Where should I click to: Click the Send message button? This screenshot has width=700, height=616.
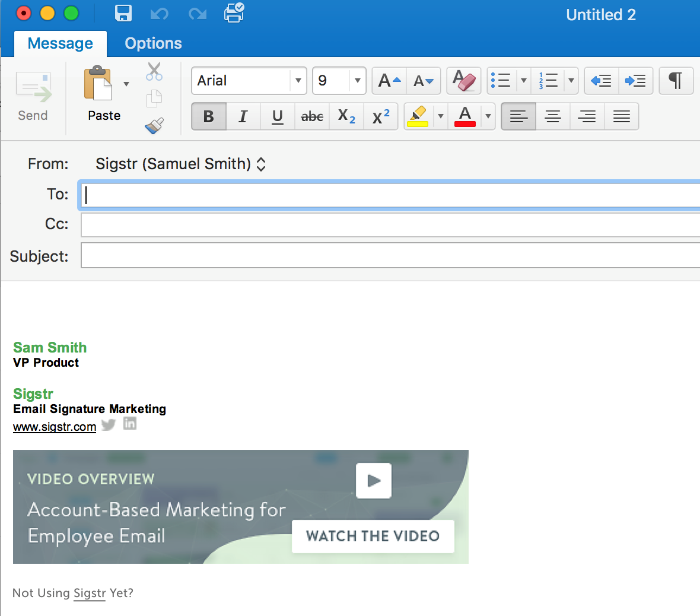tap(33, 96)
